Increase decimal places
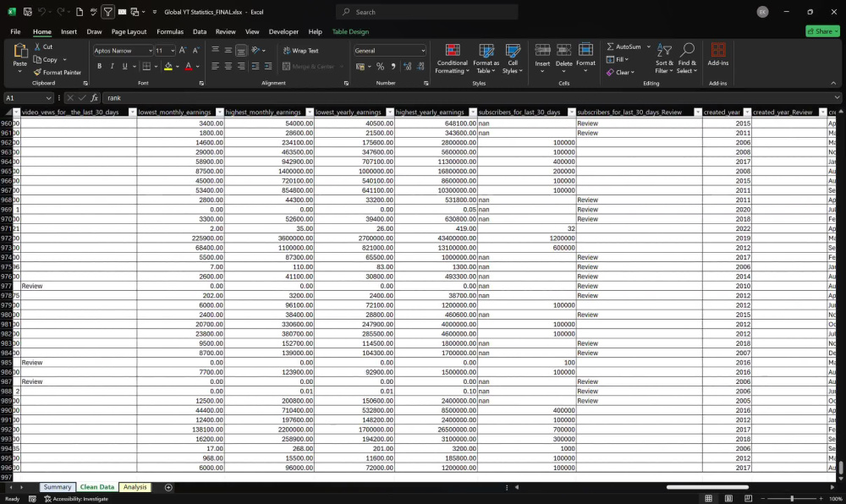 coord(408,66)
